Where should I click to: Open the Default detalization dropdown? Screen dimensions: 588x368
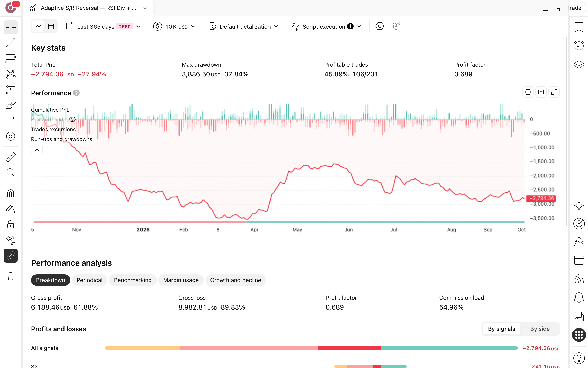(x=244, y=27)
